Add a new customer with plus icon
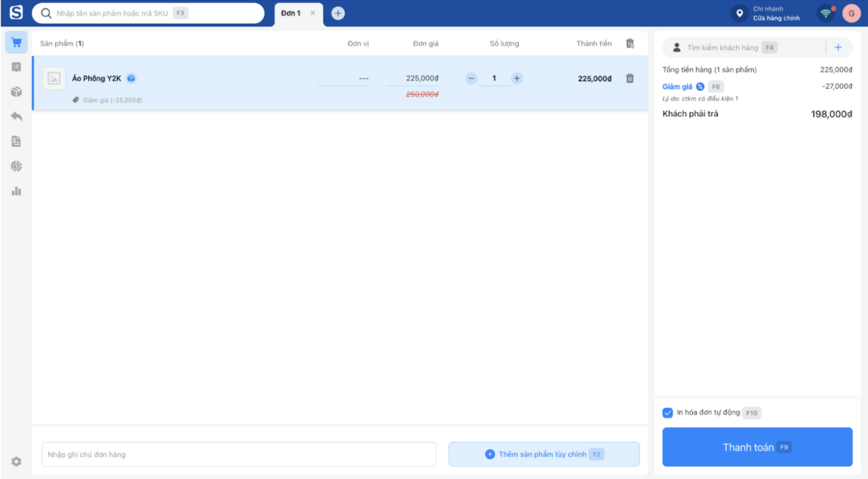This screenshot has width=868, height=479. point(838,48)
